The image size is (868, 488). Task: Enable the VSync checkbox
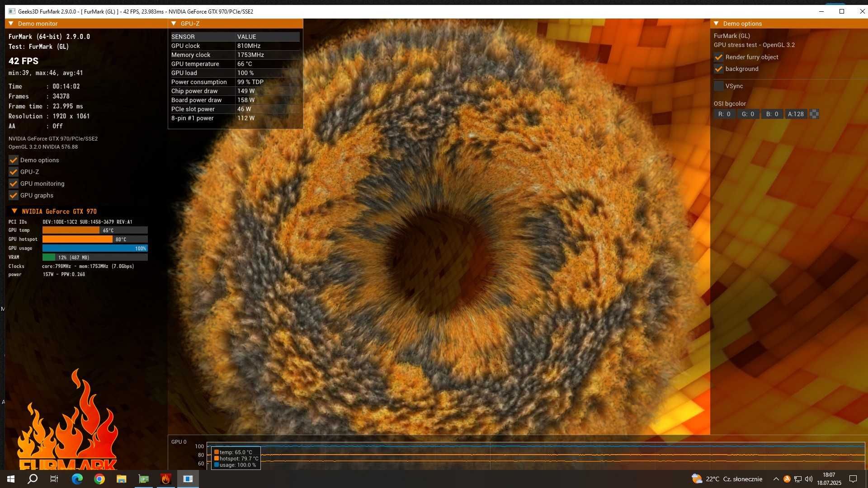coord(719,86)
